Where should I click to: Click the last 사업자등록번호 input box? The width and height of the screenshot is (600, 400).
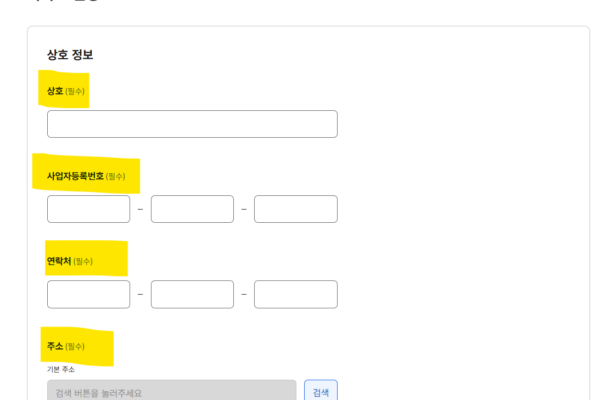[296, 209]
